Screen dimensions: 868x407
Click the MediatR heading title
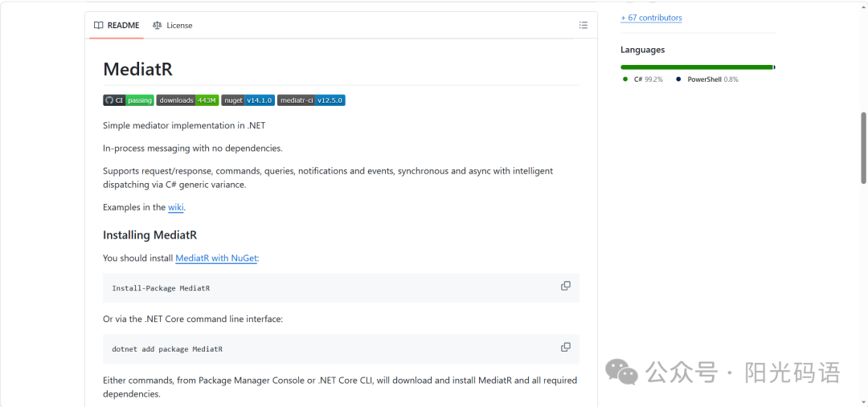coord(138,70)
